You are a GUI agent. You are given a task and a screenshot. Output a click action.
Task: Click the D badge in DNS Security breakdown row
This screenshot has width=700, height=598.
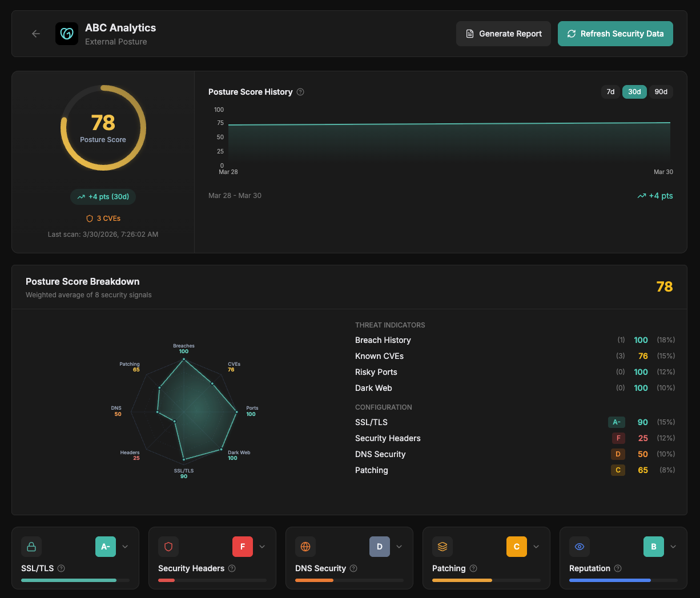pos(618,454)
